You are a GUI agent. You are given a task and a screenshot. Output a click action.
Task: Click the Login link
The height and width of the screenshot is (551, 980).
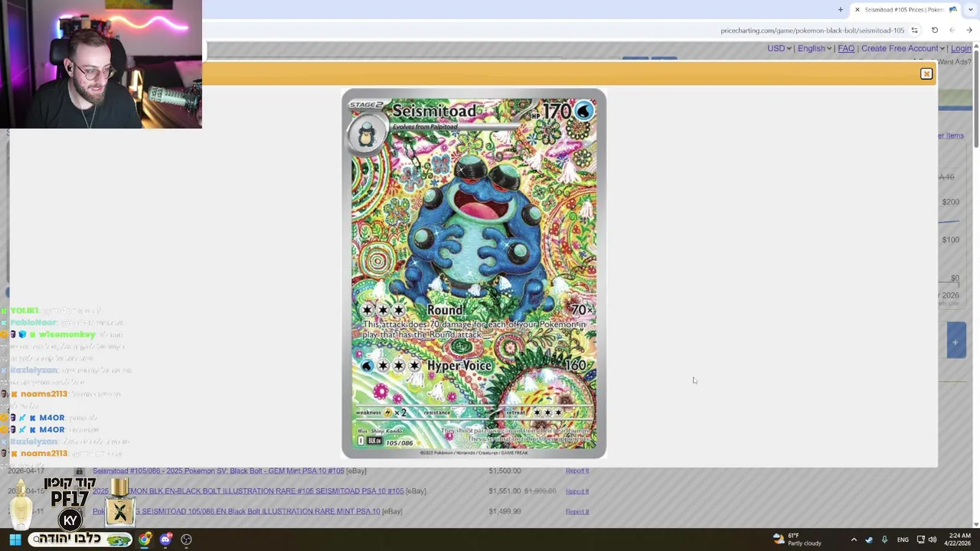coord(961,48)
